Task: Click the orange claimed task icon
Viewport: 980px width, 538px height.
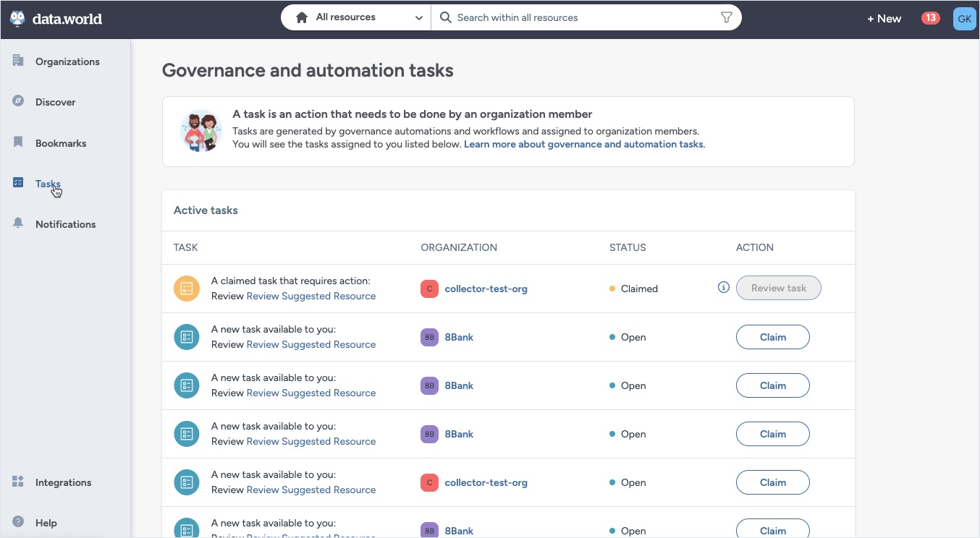Action: coord(187,289)
